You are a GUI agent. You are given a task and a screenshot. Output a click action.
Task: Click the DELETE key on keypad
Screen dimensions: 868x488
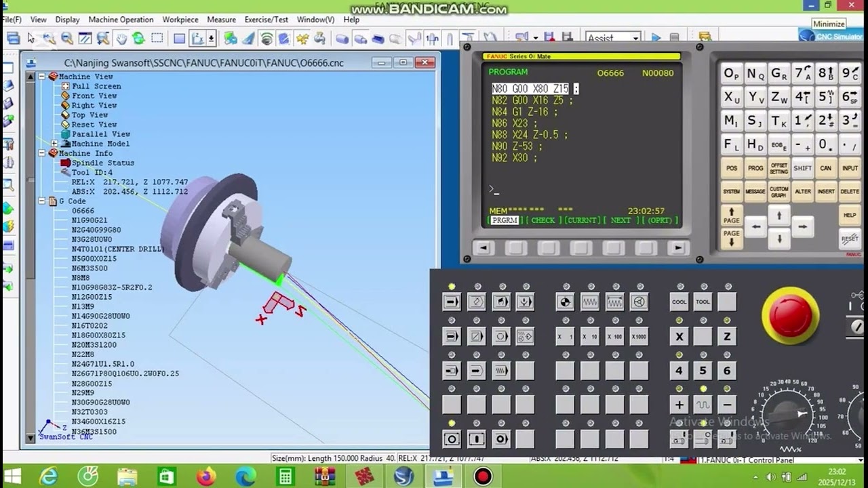850,192
